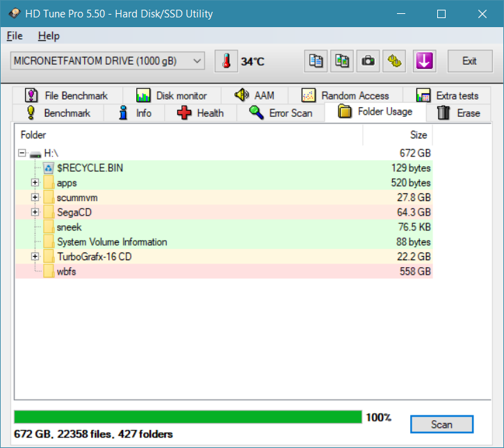The height and width of the screenshot is (448, 504).
Task: Click the wbfs folder icon
Action: (x=49, y=271)
